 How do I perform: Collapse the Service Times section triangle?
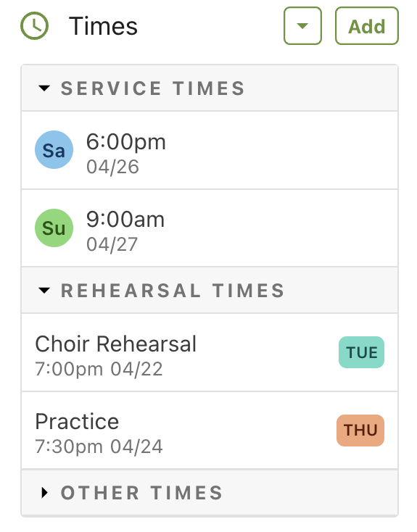pyautogui.click(x=44, y=88)
